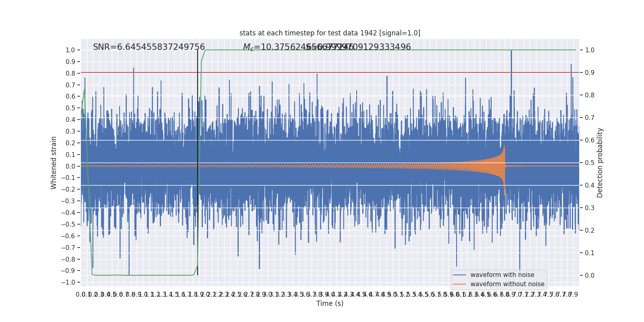Screen dimensions: 644x322
Task: Click the 'waveform without noise' legend entry
Action: tap(507, 284)
